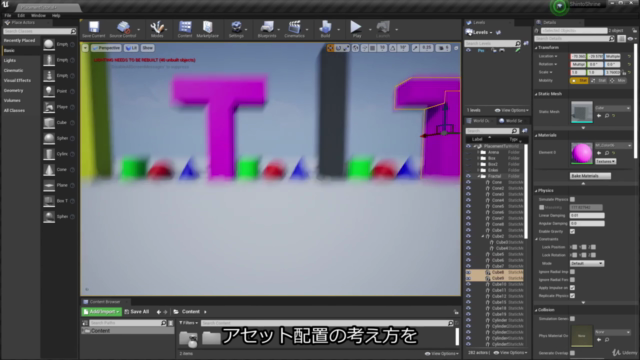Open the Textures dropdown under Materials
This screenshot has height=360, width=640.
click(605, 162)
